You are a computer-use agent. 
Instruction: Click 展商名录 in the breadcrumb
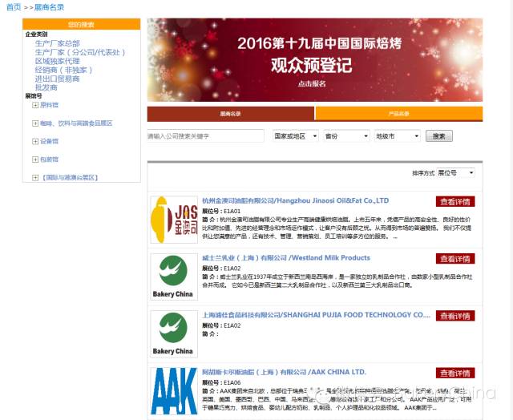tap(49, 7)
